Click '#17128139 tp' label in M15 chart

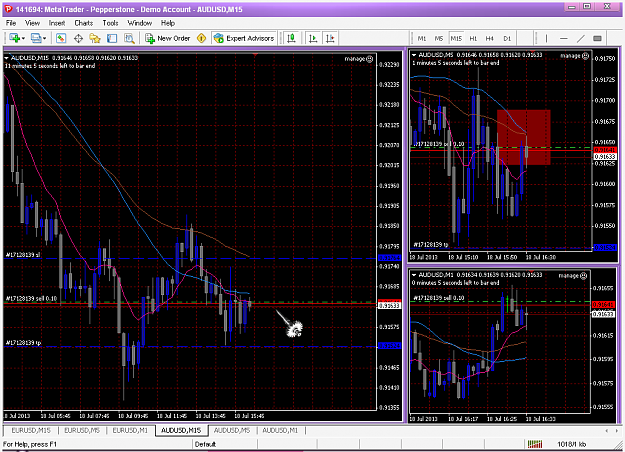click(23, 343)
